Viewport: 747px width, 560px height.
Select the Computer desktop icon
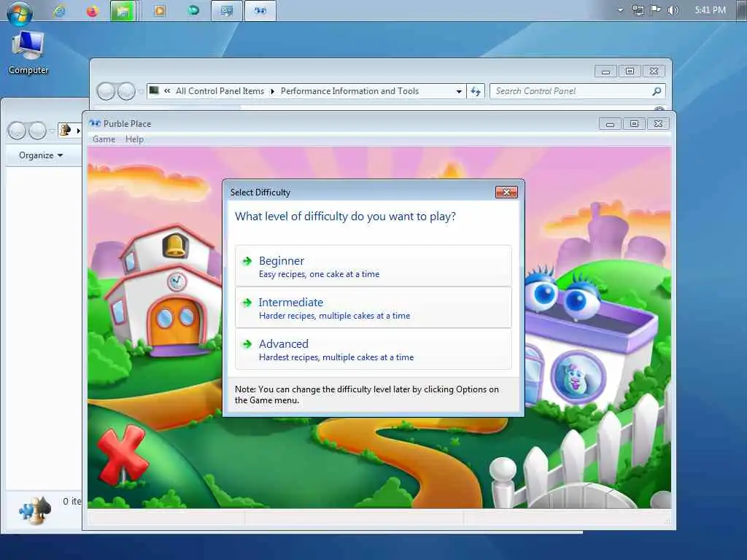tap(28, 52)
